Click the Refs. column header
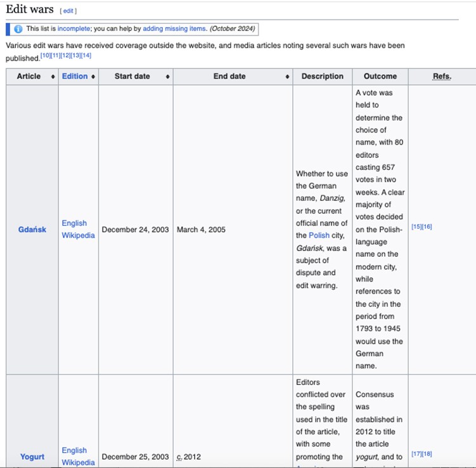Viewport: 476px width, 468px height. click(x=442, y=77)
